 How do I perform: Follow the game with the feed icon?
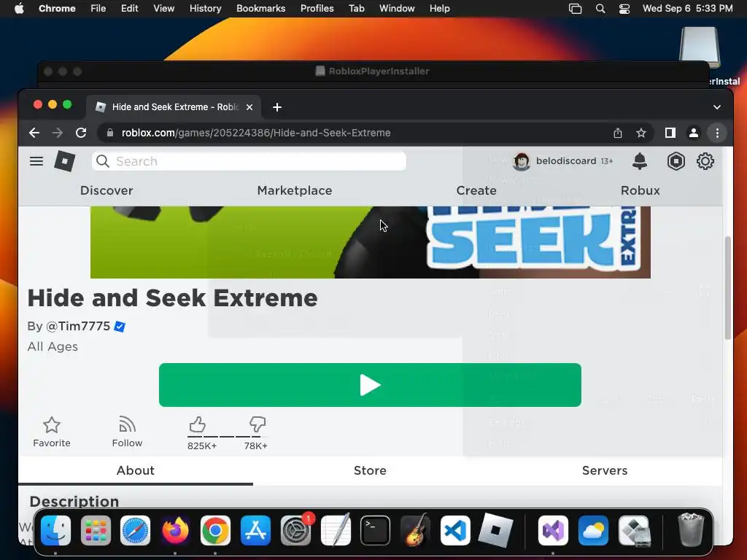coord(127,424)
